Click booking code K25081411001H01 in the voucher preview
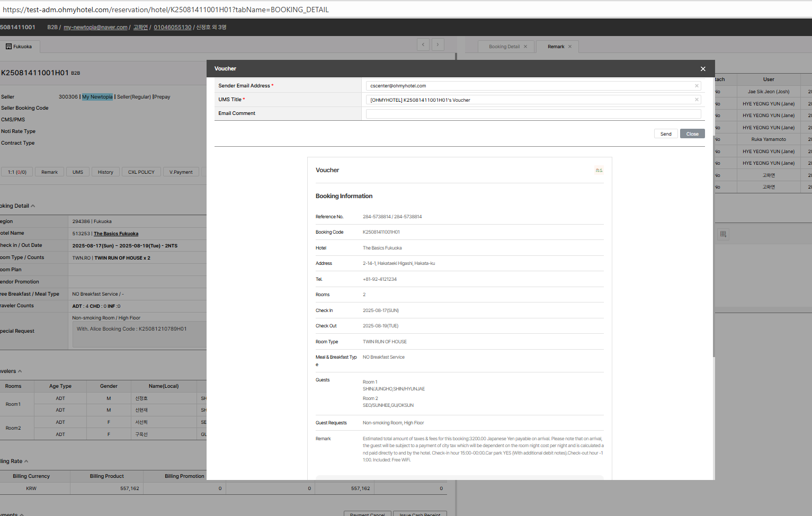Image resolution: width=812 pixels, height=516 pixels. click(381, 232)
